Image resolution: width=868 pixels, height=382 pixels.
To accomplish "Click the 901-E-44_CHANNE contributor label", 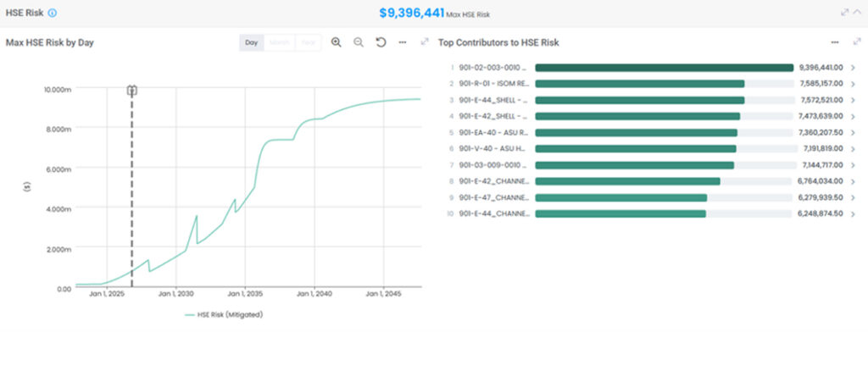I will pyautogui.click(x=493, y=214).
